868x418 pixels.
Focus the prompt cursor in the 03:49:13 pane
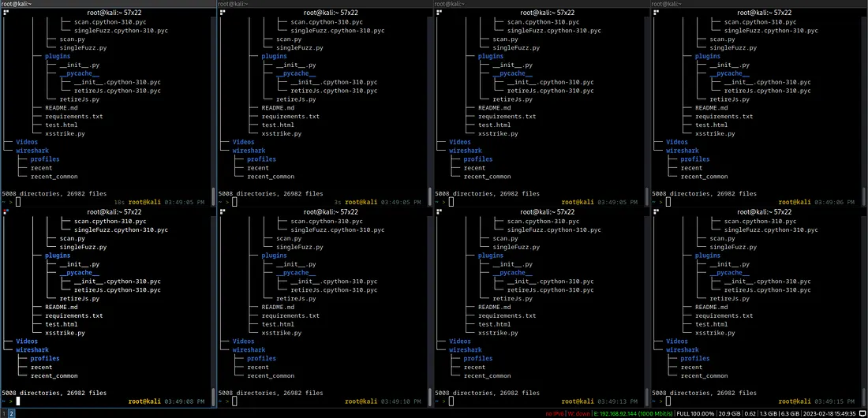pyautogui.click(x=453, y=401)
